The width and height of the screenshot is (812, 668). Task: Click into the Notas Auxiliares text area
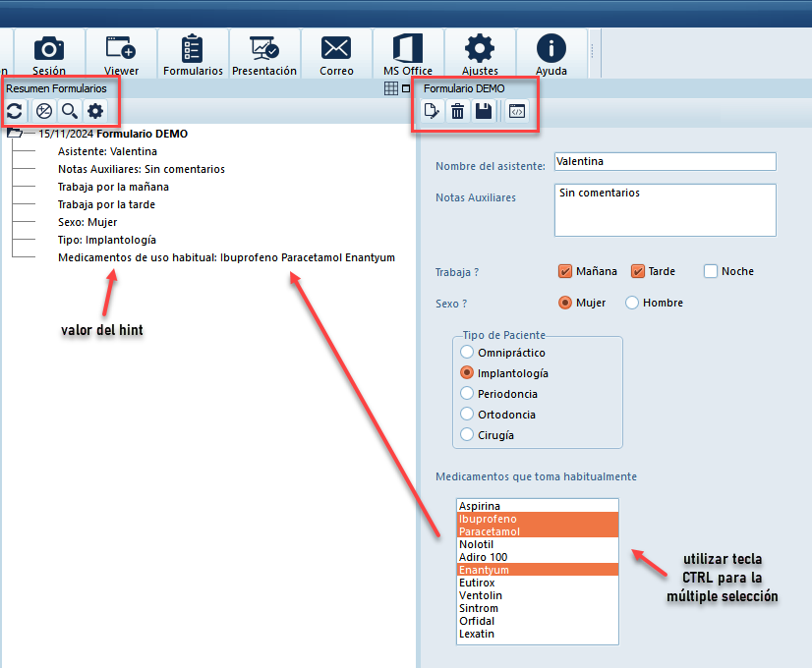point(664,210)
